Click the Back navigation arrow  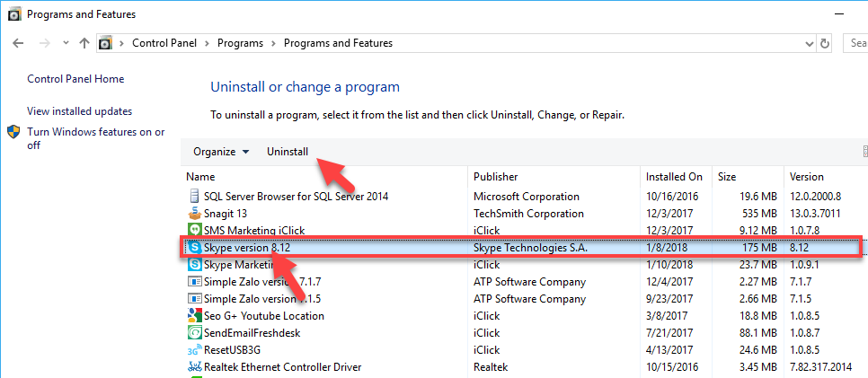(x=18, y=43)
